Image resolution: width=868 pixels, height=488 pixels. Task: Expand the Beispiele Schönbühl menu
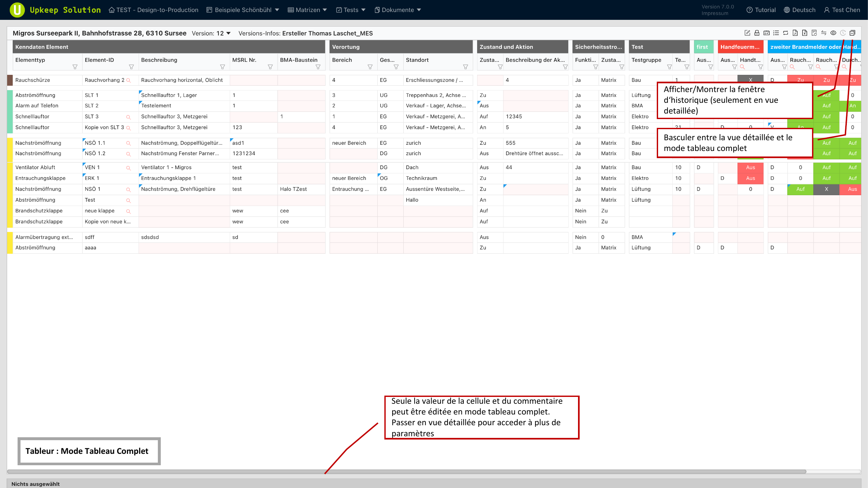pyautogui.click(x=243, y=10)
